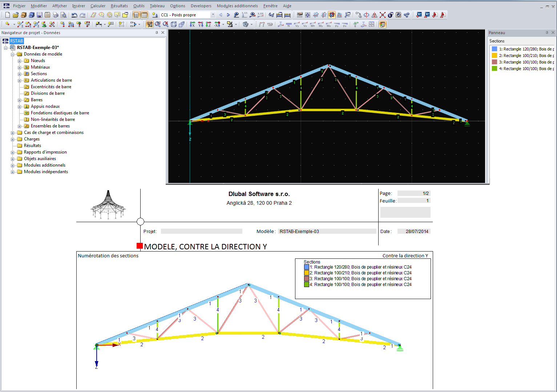View the model in Z direction
The image size is (557, 392).
pyautogui.click(x=208, y=24)
